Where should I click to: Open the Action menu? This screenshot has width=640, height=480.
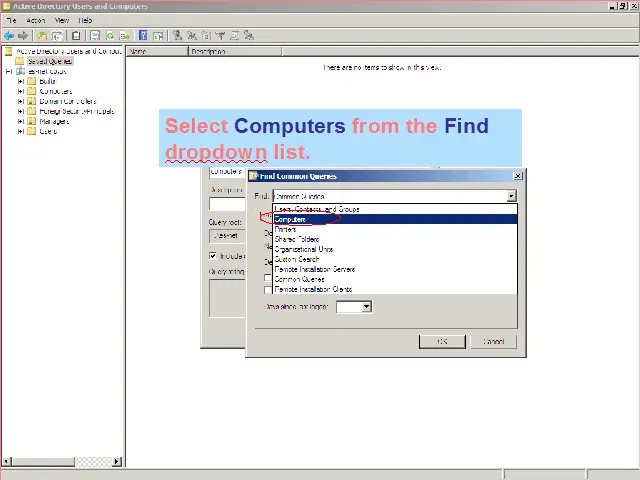pyautogui.click(x=36, y=20)
